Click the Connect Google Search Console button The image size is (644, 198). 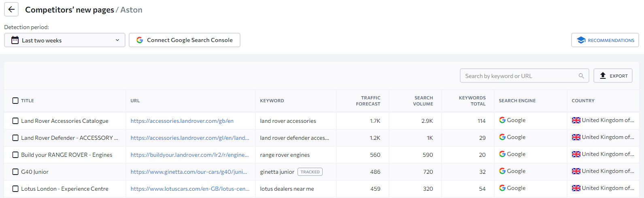(x=185, y=40)
